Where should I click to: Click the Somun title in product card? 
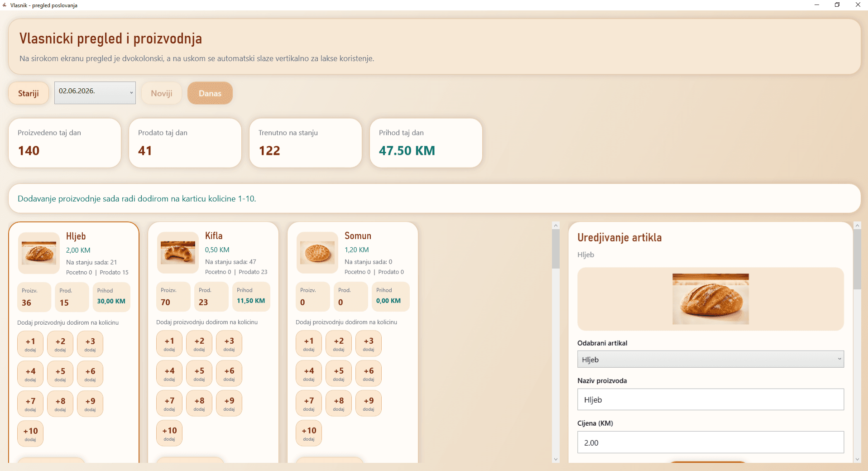coord(358,236)
